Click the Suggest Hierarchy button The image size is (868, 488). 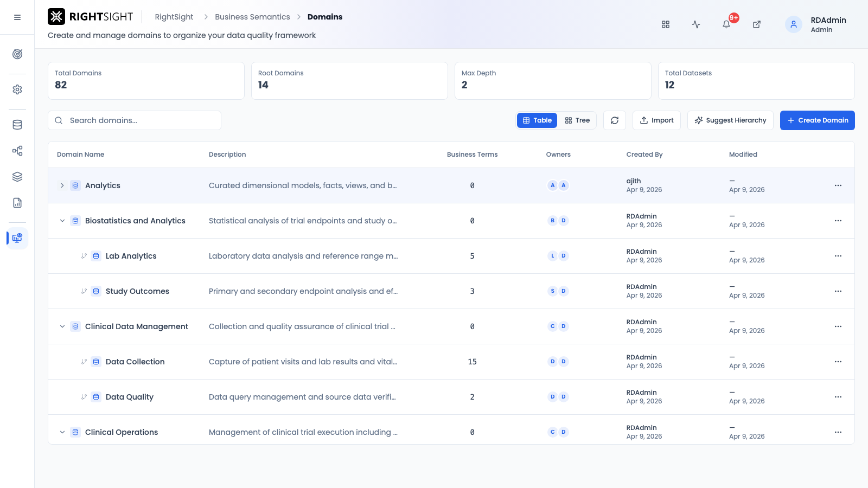pos(731,120)
